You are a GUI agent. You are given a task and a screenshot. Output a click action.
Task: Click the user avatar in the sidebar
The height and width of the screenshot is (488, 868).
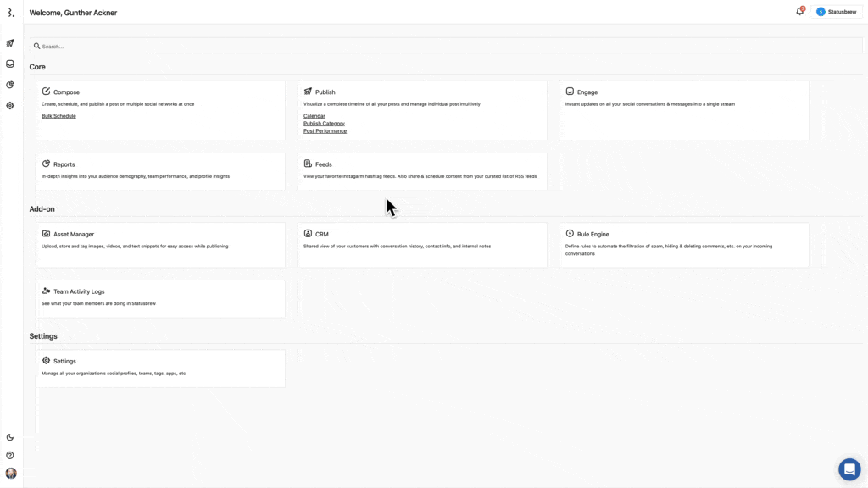pyautogui.click(x=11, y=474)
